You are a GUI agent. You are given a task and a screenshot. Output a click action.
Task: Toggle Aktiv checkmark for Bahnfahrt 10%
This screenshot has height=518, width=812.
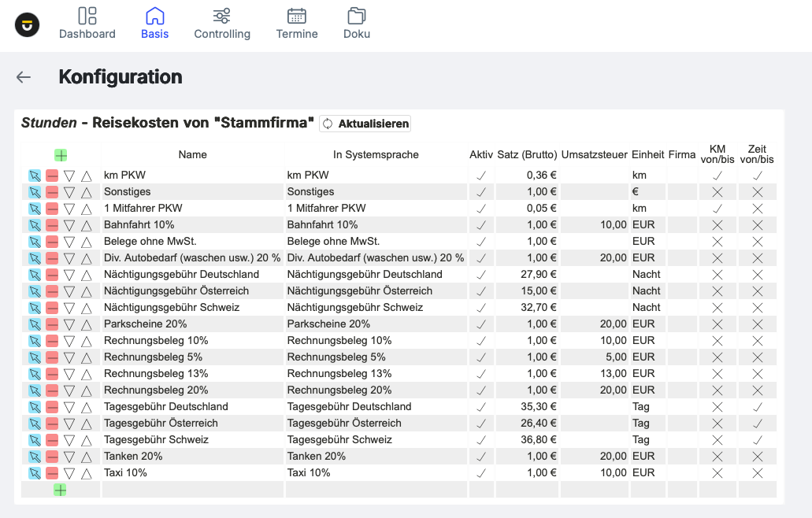pos(481,225)
